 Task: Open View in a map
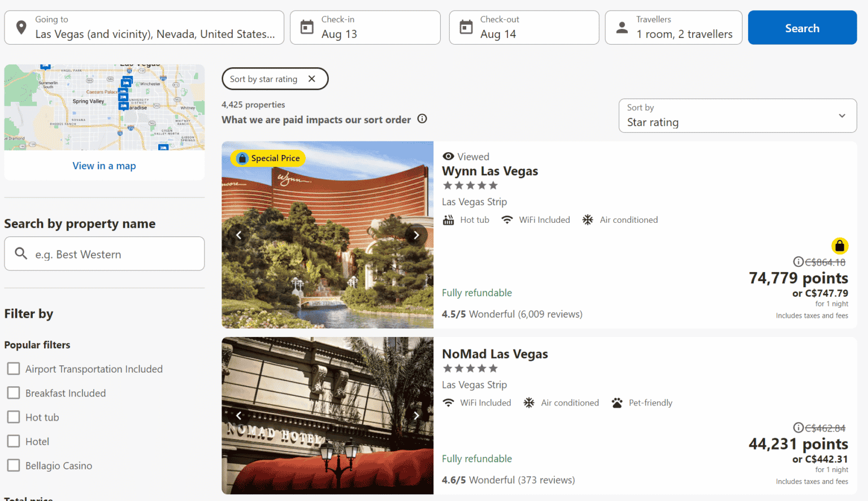(x=104, y=165)
